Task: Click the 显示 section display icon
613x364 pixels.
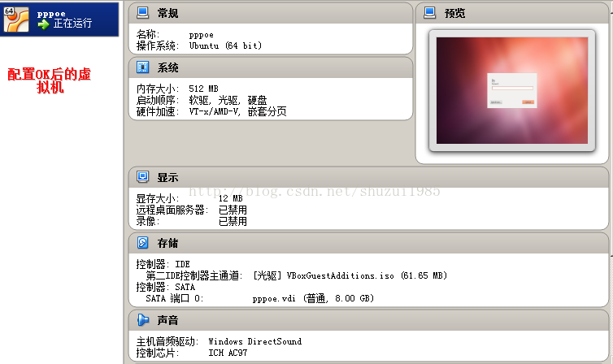Action: point(143,177)
